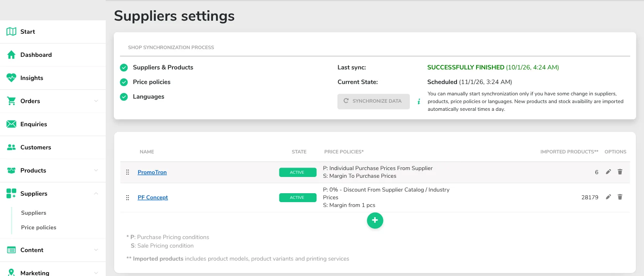644x276 pixels.
Task: Expand the Orders menu chevron
Action: pyautogui.click(x=96, y=101)
